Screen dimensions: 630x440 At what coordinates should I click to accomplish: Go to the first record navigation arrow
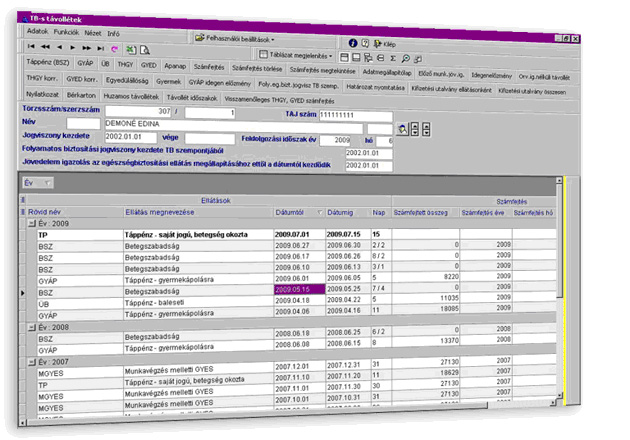[x=32, y=48]
